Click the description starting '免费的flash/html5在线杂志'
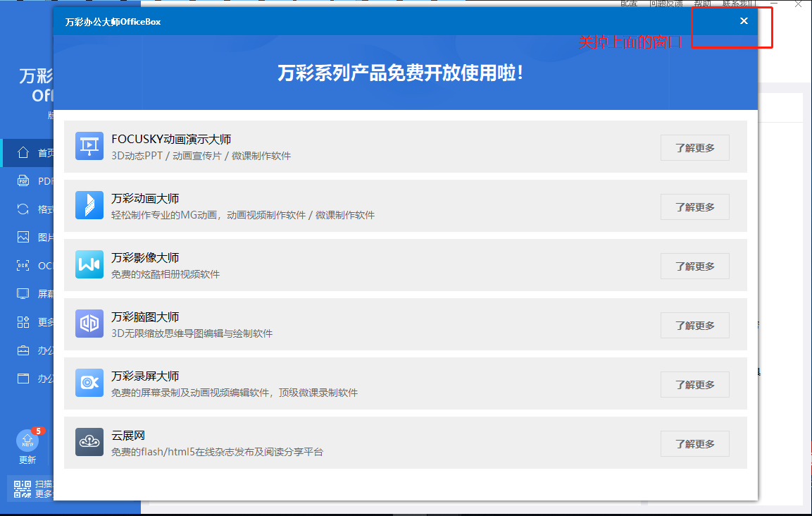This screenshot has width=812, height=516. [x=217, y=453]
